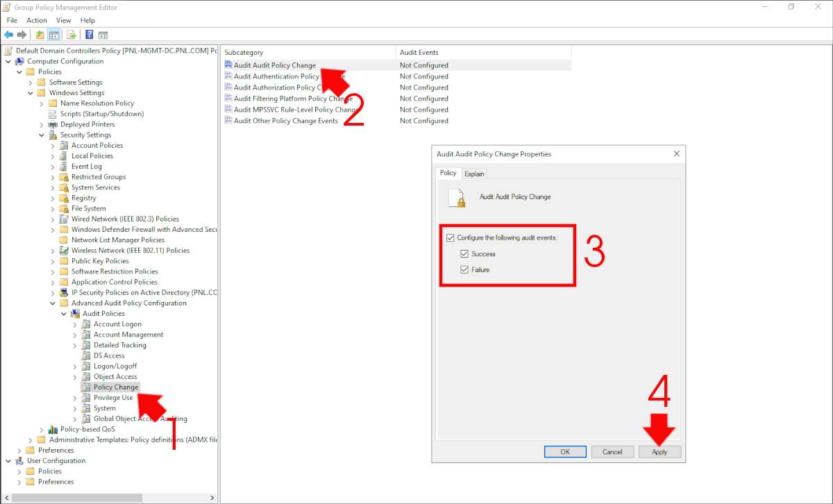This screenshot has height=504, width=833.
Task: Uncheck the Failure checkbox
Action: pyautogui.click(x=464, y=269)
